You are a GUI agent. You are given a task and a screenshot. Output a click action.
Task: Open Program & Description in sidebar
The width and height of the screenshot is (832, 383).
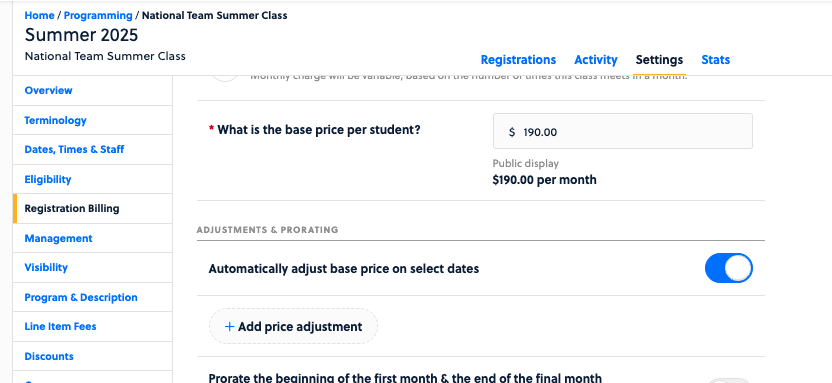[x=81, y=298]
